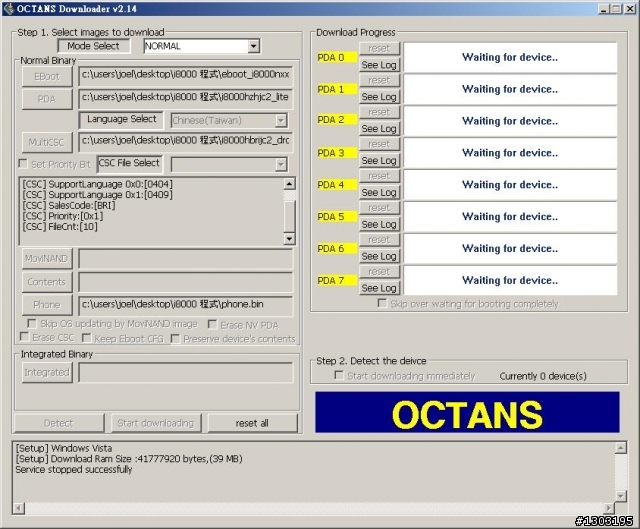640x529 pixels.
Task: Click the MovINAND file button
Action: click(47, 258)
